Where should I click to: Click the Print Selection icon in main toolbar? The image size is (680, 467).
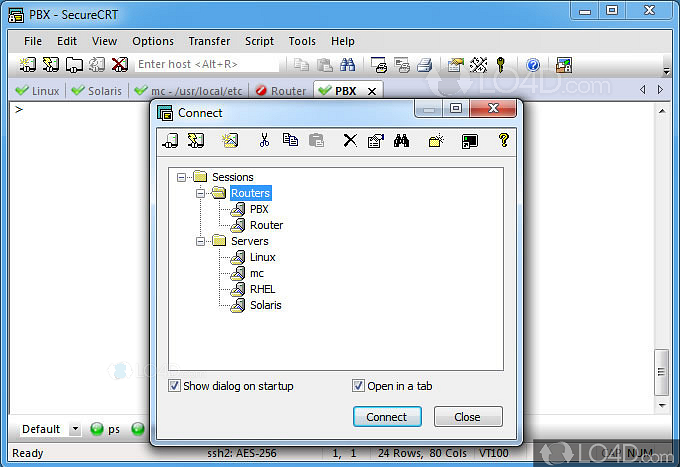(x=402, y=65)
